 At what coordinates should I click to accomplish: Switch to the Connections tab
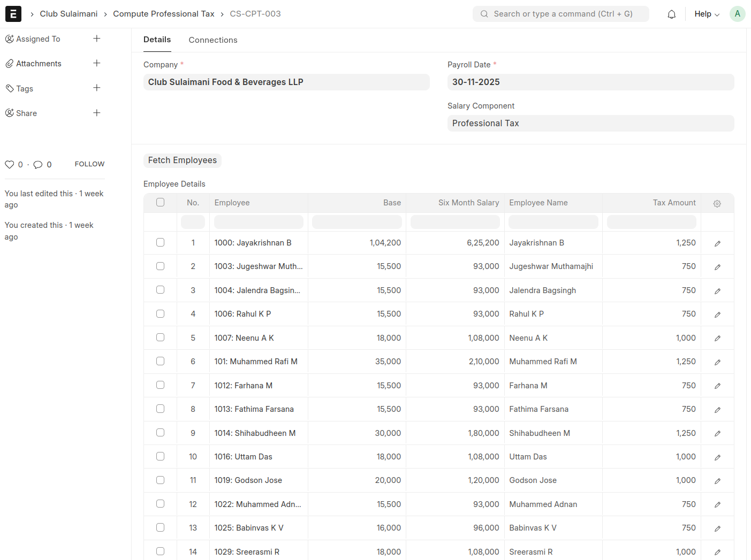pos(213,40)
